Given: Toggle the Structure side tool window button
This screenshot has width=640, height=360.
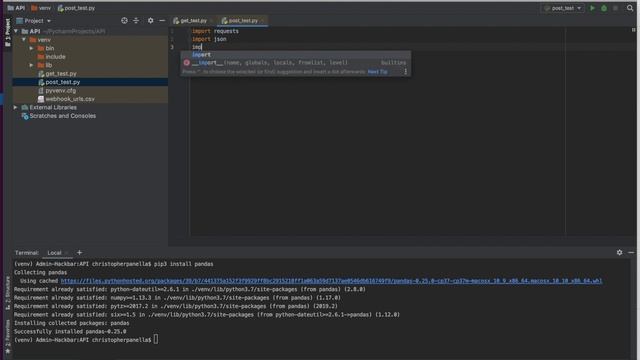Looking at the screenshot, I should pyautogui.click(x=7, y=293).
